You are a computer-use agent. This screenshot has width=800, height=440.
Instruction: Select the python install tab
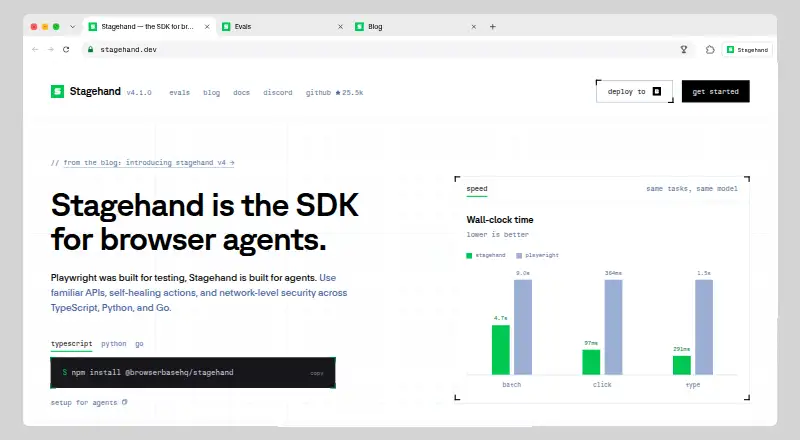pyautogui.click(x=113, y=344)
